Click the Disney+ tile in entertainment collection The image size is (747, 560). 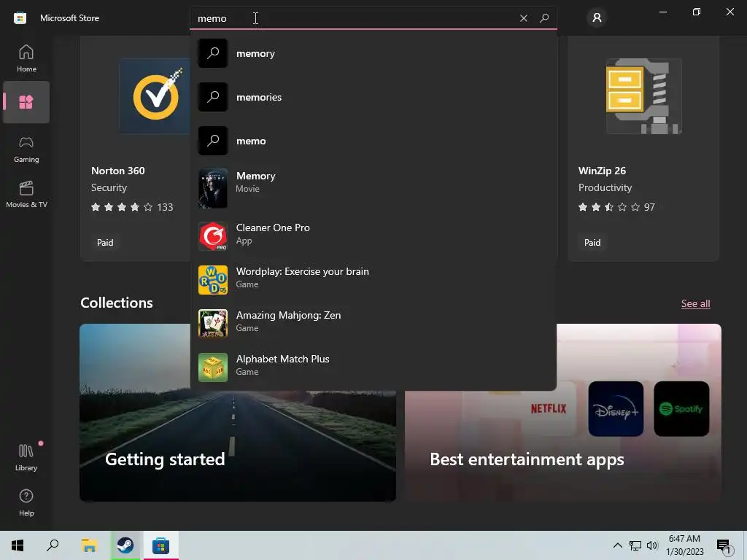[x=616, y=408]
